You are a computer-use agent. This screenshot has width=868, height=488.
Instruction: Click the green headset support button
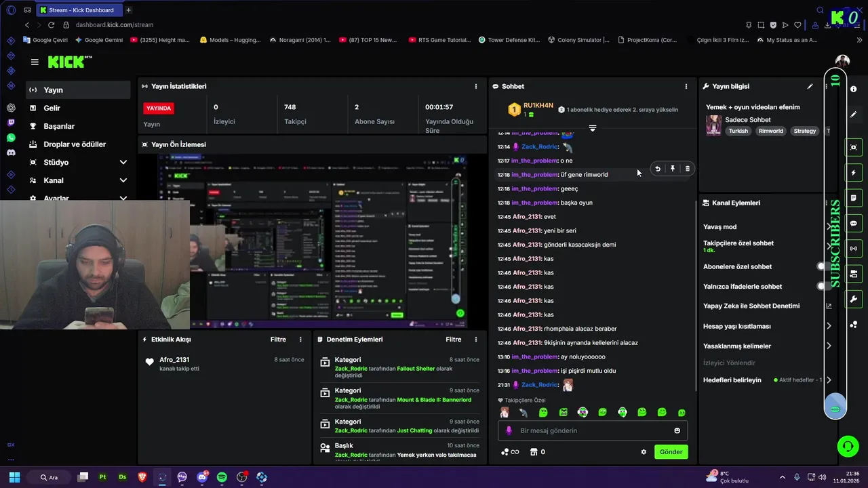pyautogui.click(x=848, y=446)
